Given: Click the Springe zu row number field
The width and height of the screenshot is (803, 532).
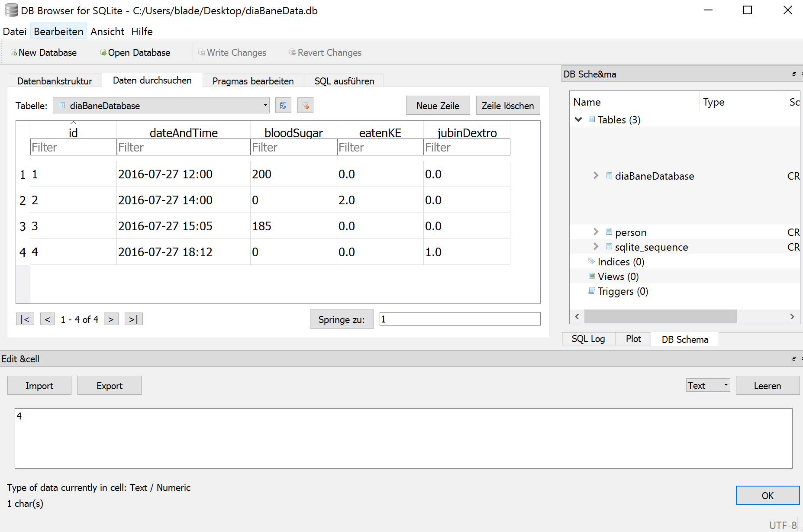Looking at the screenshot, I should coord(460,319).
